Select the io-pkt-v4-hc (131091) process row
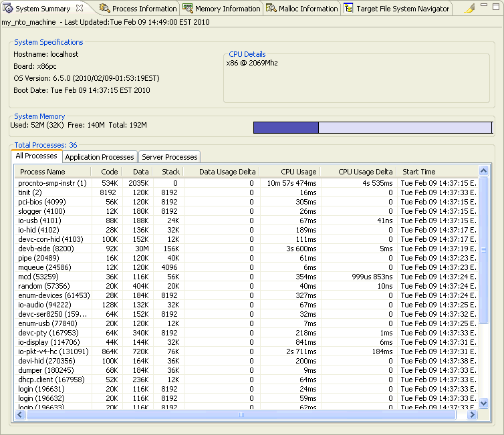Image resolution: width=504 pixels, height=435 pixels. point(53,351)
